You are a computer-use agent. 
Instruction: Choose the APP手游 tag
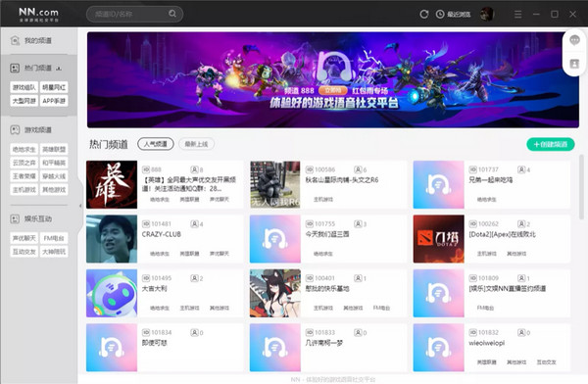point(54,101)
